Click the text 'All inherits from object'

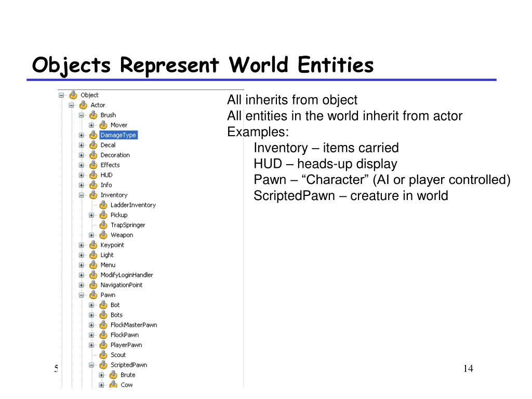click(x=292, y=100)
